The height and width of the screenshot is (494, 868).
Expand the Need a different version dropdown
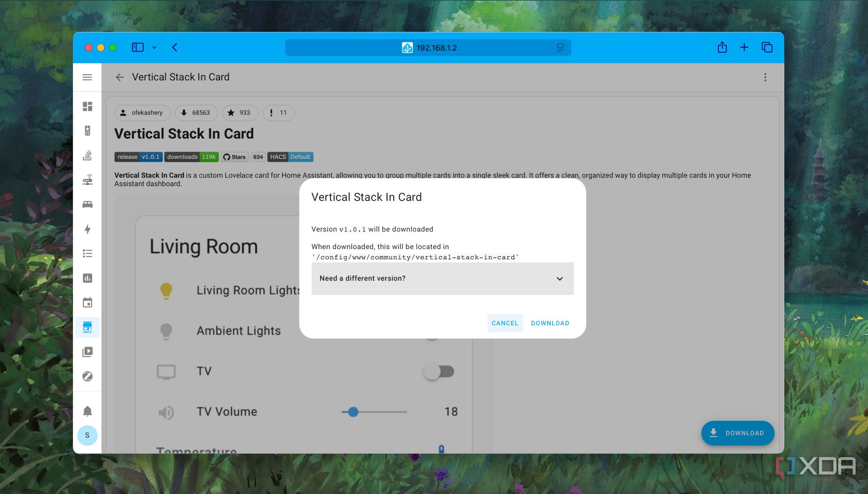tap(442, 278)
